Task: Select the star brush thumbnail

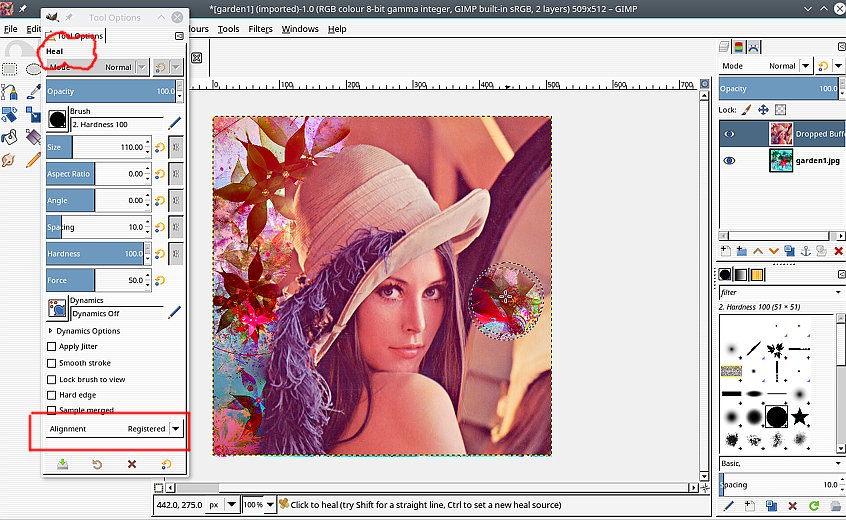Action: tap(800, 416)
